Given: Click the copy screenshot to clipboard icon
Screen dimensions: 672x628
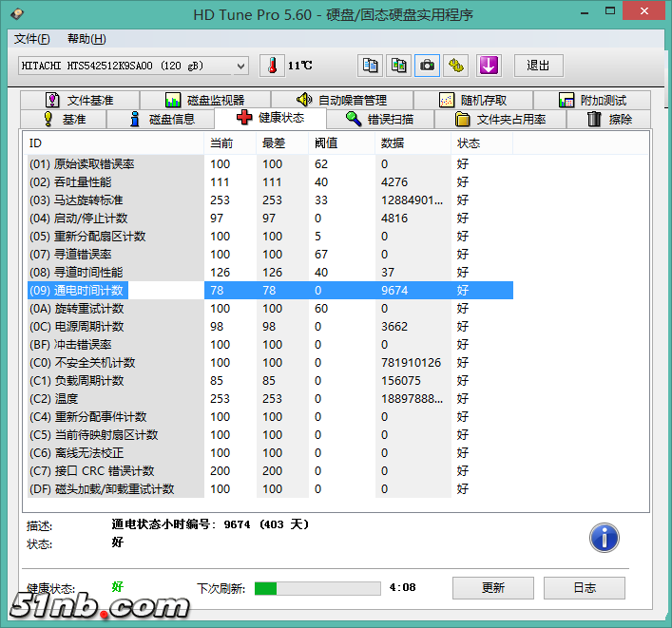Looking at the screenshot, I should [399, 66].
